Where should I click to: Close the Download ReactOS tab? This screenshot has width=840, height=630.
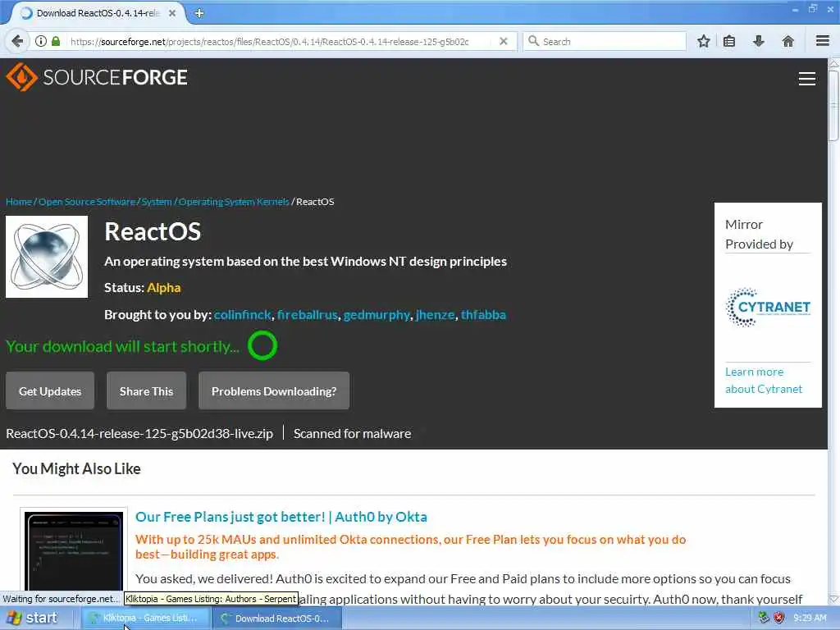[172, 13]
